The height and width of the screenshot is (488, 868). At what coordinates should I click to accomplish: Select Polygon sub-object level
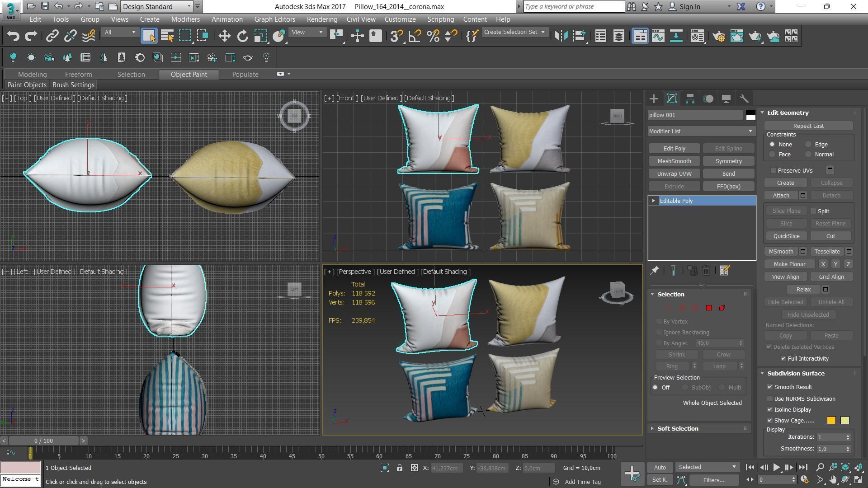tap(708, 308)
